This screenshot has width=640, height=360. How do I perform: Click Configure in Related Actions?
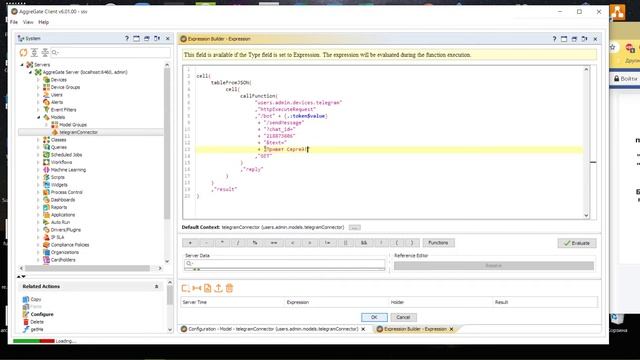pyautogui.click(x=42, y=314)
